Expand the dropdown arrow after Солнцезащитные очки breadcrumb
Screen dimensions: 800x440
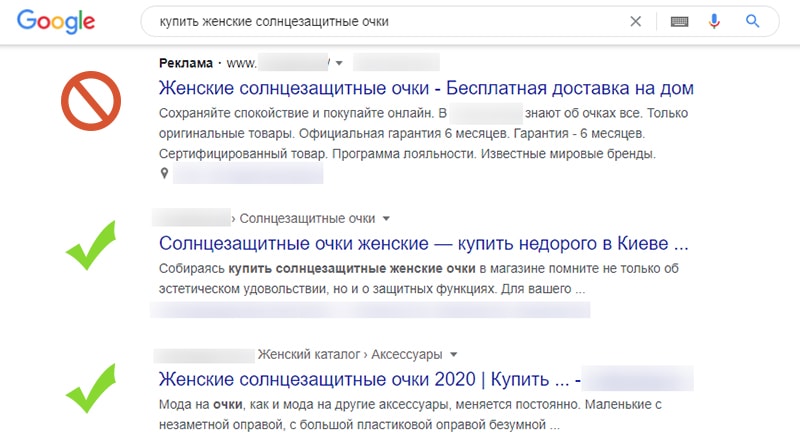(x=386, y=218)
